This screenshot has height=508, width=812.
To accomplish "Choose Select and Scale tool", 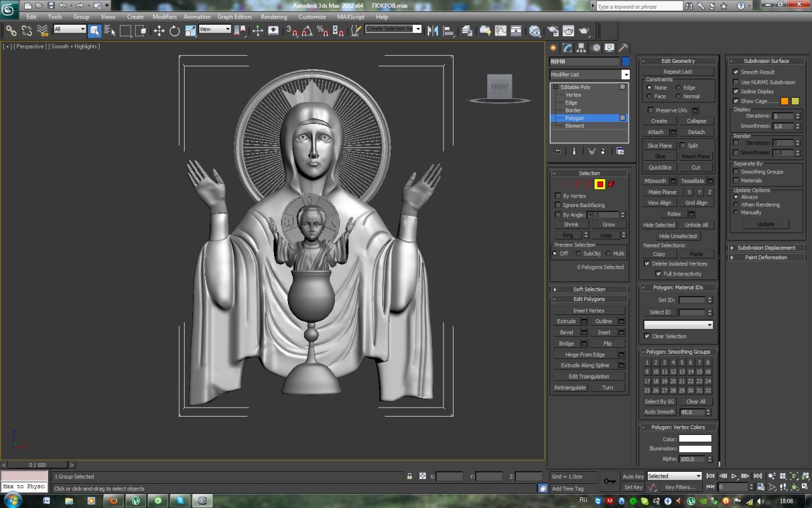I will (190, 30).
